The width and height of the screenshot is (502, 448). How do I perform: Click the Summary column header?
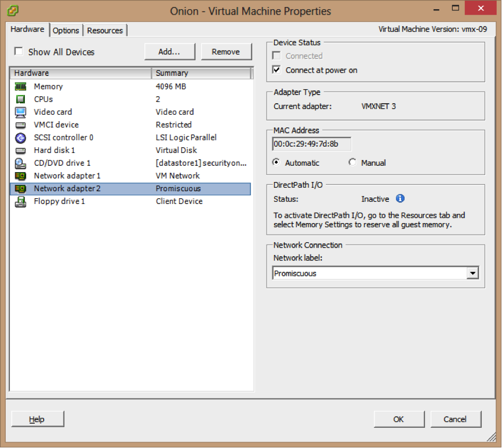point(201,73)
